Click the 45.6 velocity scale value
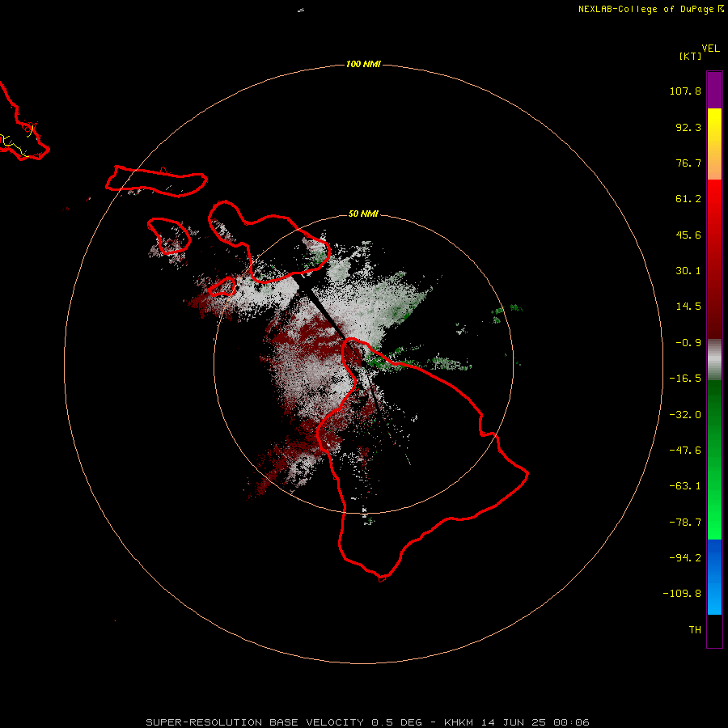 [x=688, y=235]
